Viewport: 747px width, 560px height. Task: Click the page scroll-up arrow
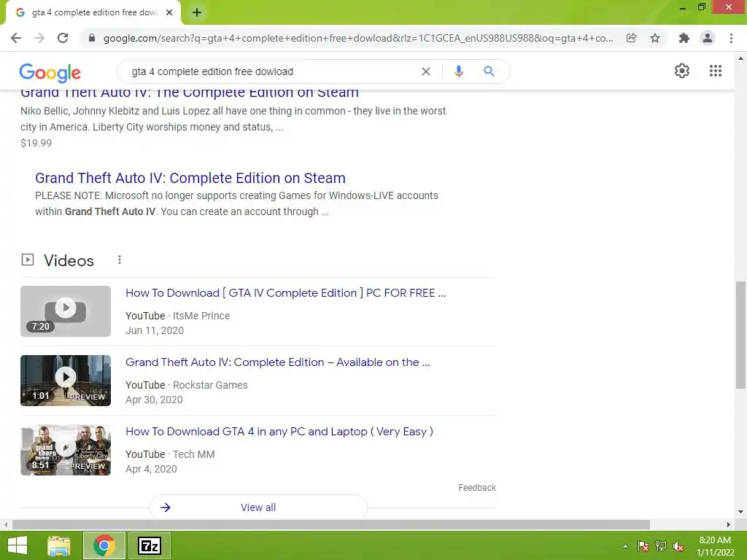[x=740, y=58]
